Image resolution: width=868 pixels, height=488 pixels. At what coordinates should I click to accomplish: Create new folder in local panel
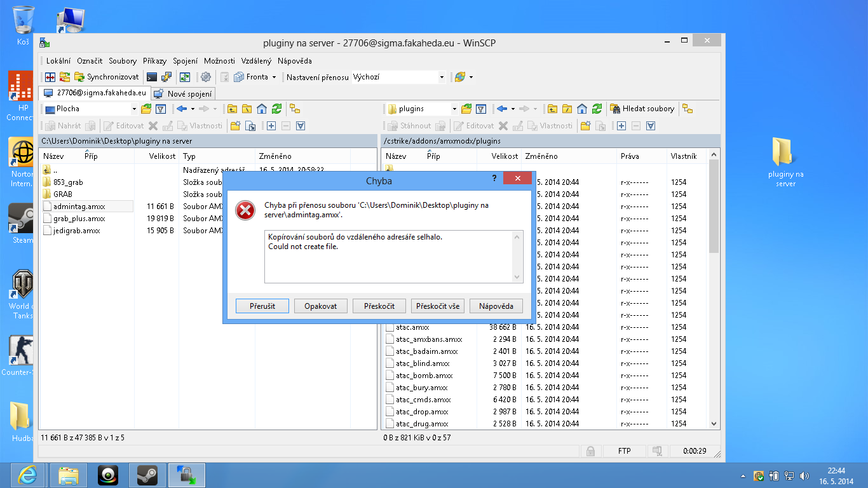[236, 126]
